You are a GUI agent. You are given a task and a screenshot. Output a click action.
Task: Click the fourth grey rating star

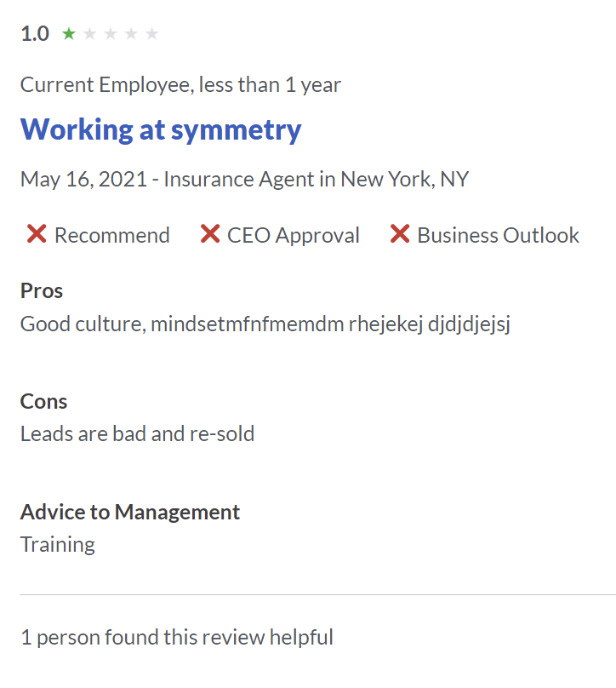pos(131,33)
